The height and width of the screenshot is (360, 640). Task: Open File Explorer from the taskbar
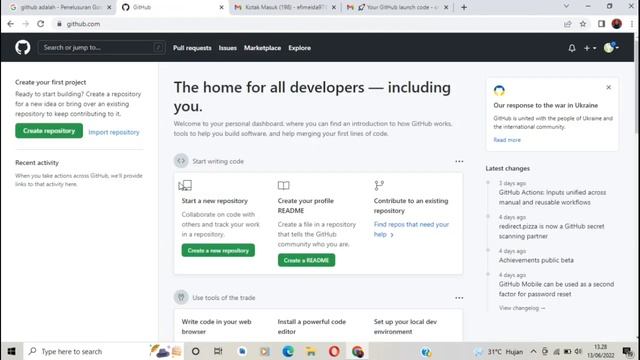click(311, 351)
